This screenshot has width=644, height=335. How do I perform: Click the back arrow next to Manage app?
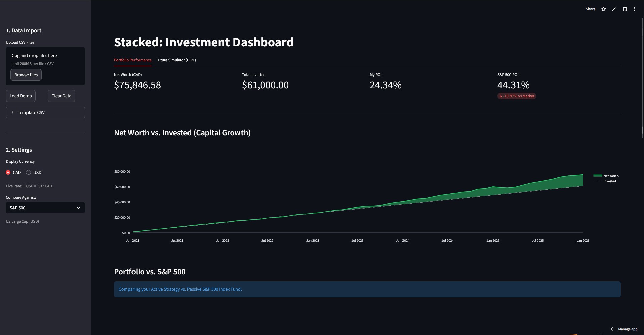pyautogui.click(x=612, y=329)
